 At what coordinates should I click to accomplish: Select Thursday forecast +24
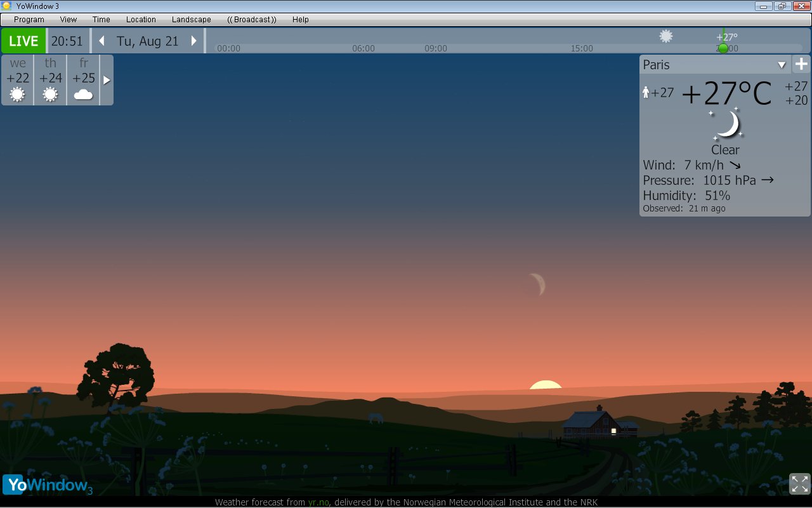(x=51, y=79)
